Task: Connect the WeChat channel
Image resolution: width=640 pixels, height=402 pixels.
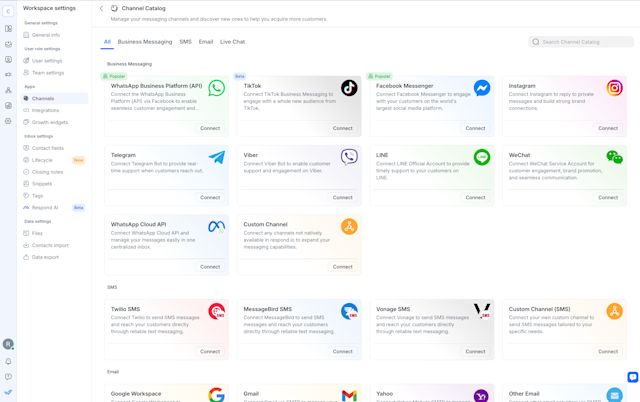Action: 608,198
